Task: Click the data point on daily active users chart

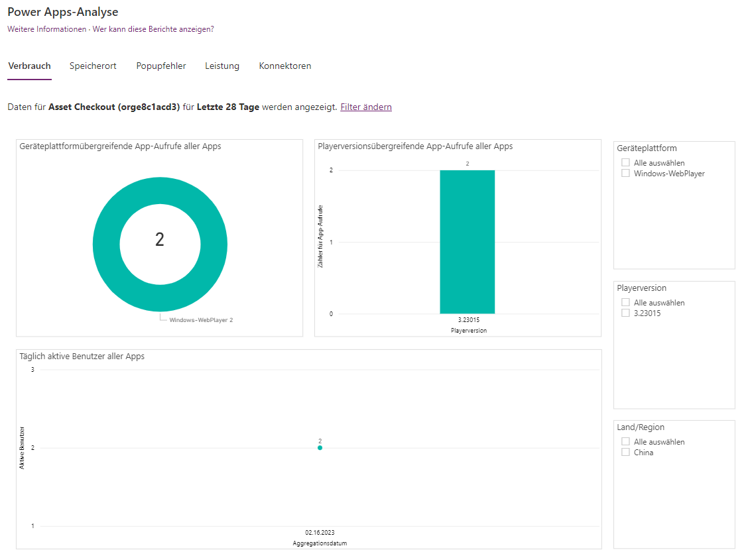Action: click(x=320, y=448)
